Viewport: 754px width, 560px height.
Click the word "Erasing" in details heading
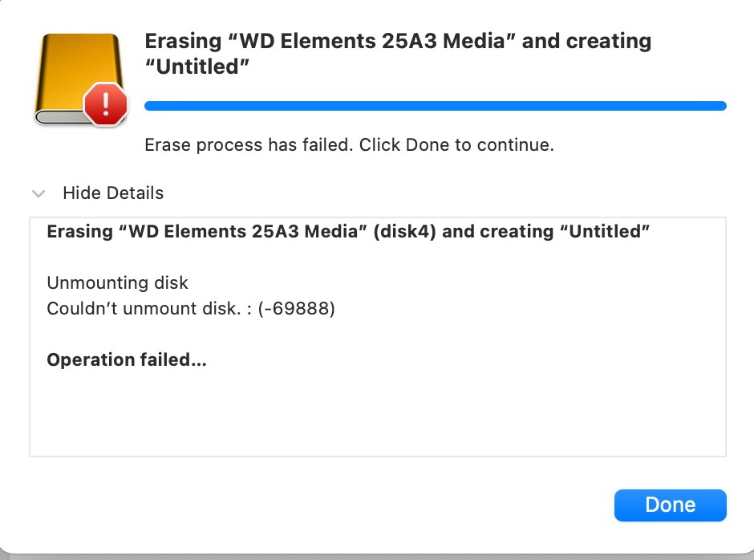[x=80, y=232]
